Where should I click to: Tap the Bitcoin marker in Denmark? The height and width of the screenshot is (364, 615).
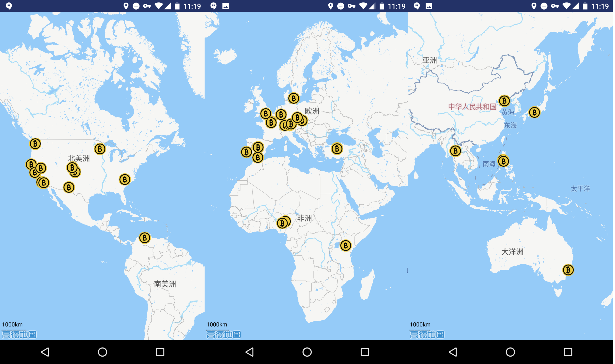click(x=294, y=98)
